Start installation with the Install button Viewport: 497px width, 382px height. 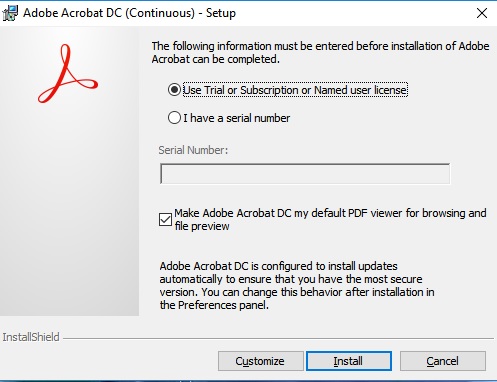349,361
